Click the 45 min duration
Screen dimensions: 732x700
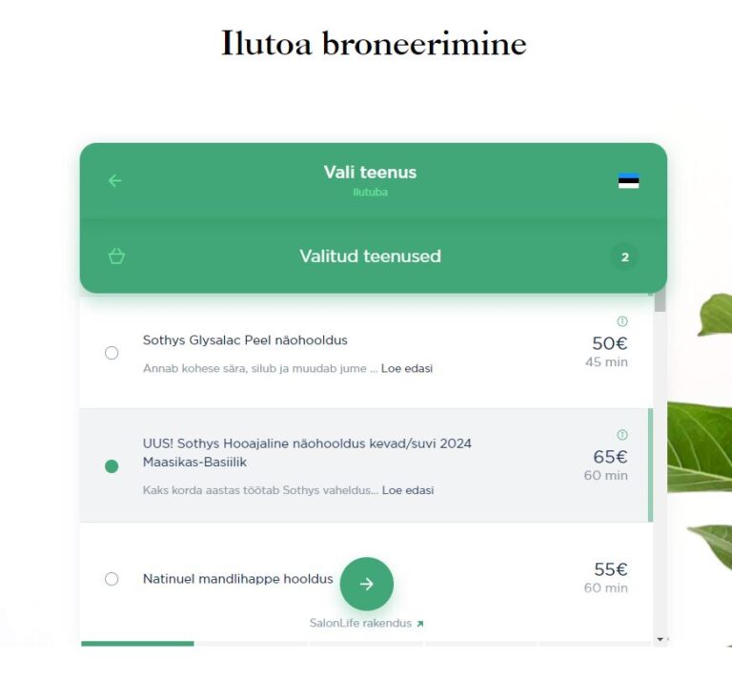[606, 361]
